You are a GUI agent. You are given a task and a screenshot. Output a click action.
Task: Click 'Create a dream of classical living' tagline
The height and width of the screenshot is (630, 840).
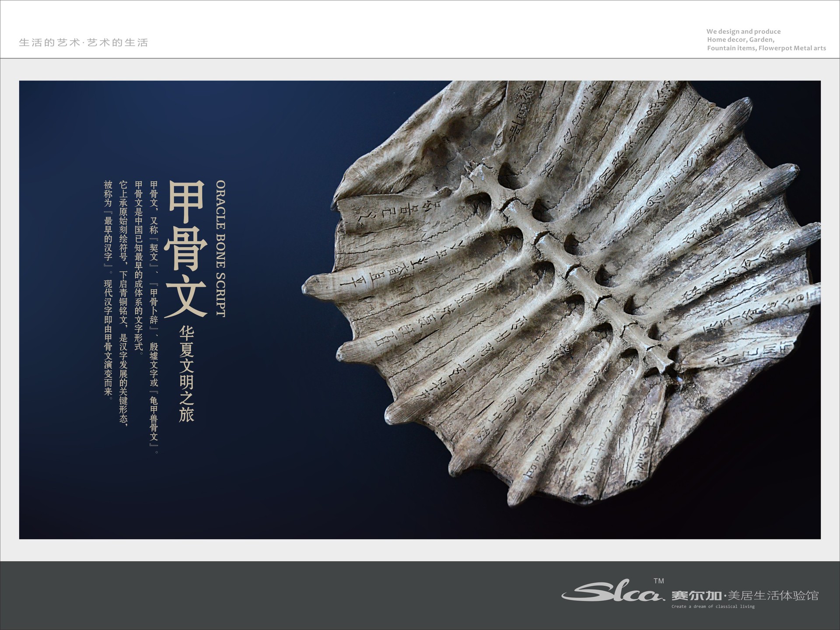point(713,606)
